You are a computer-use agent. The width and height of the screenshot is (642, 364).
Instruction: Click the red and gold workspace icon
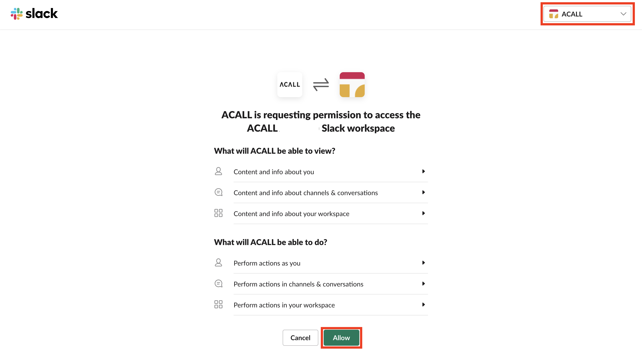click(x=352, y=84)
